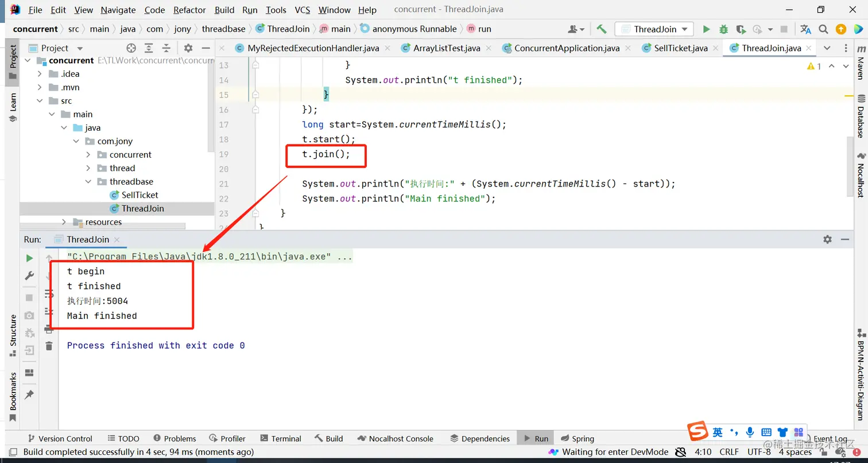This screenshot has height=463, width=868.
Task: Open run configuration wrench in Run panel
Action: [x=29, y=276]
